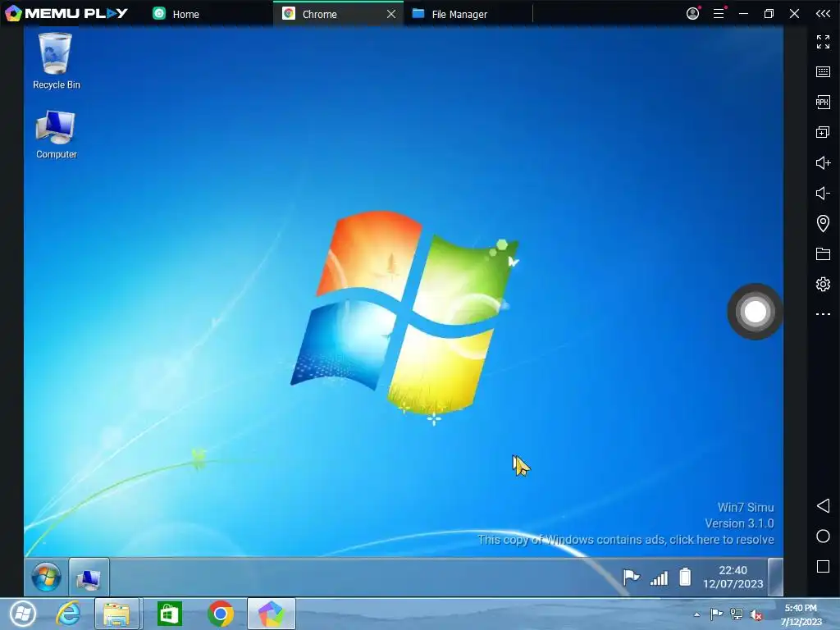840x630 pixels.
Task: Open the keyboard mapping tool
Action: (x=823, y=72)
